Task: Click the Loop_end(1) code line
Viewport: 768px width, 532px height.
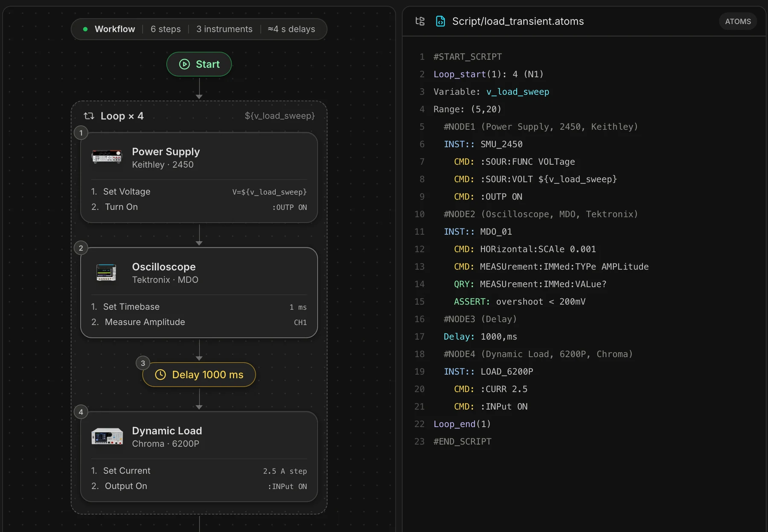Action: click(462, 424)
